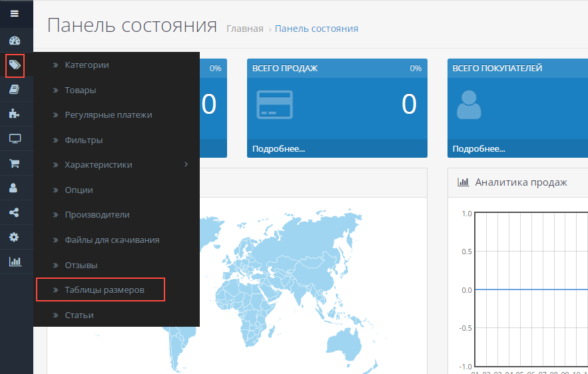
Task: Open the shopping cart sales icon
Action: pos(14,163)
